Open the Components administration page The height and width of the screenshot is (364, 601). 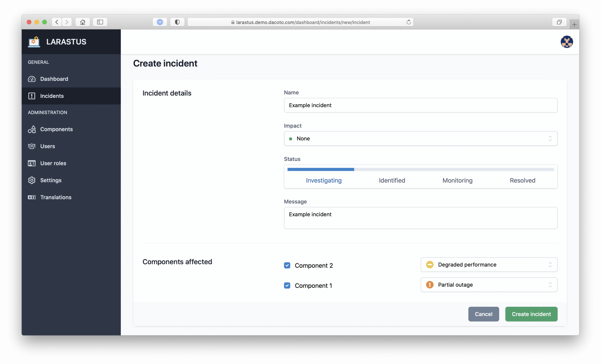56,129
